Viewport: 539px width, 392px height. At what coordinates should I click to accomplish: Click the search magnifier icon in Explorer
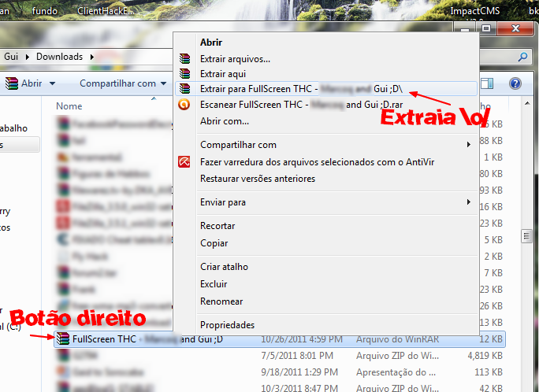[522, 57]
